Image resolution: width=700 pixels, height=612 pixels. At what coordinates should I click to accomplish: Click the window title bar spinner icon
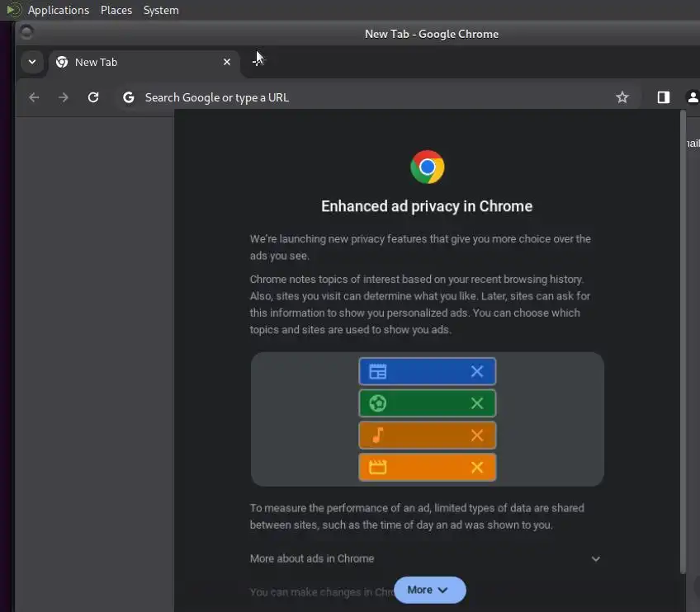coord(26,32)
